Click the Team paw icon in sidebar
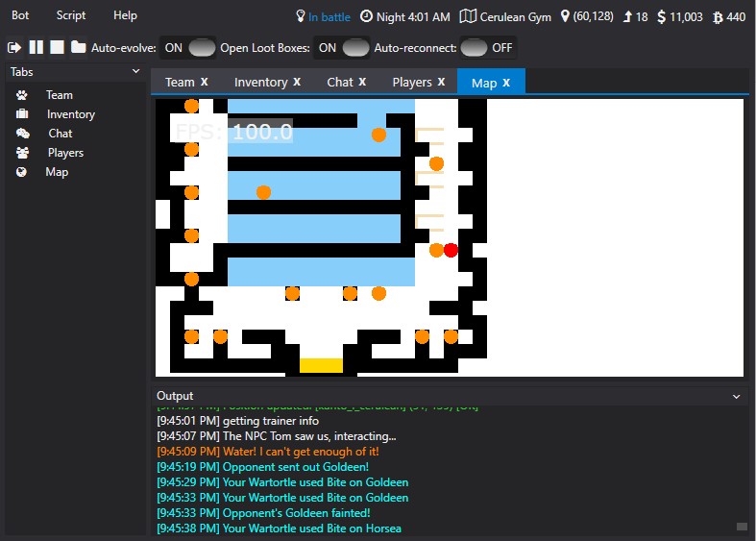The width and height of the screenshot is (756, 541). pyautogui.click(x=22, y=95)
